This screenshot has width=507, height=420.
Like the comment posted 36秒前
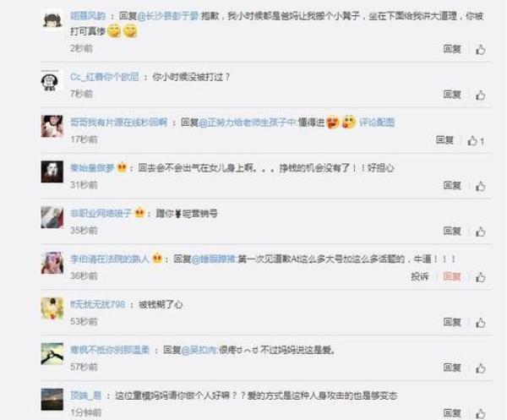[481, 277]
